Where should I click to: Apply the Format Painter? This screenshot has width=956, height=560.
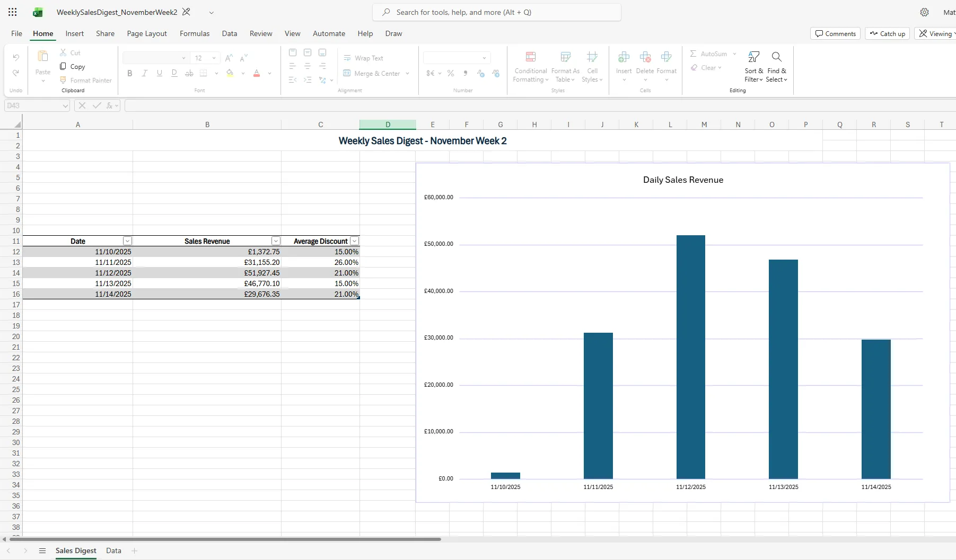pos(86,80)
